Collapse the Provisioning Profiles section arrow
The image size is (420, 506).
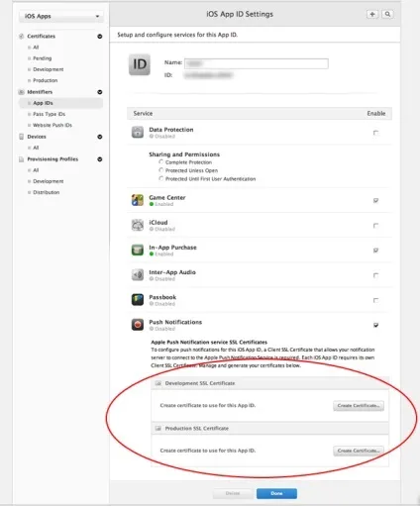pyautogui.click(x=100, y=159)
